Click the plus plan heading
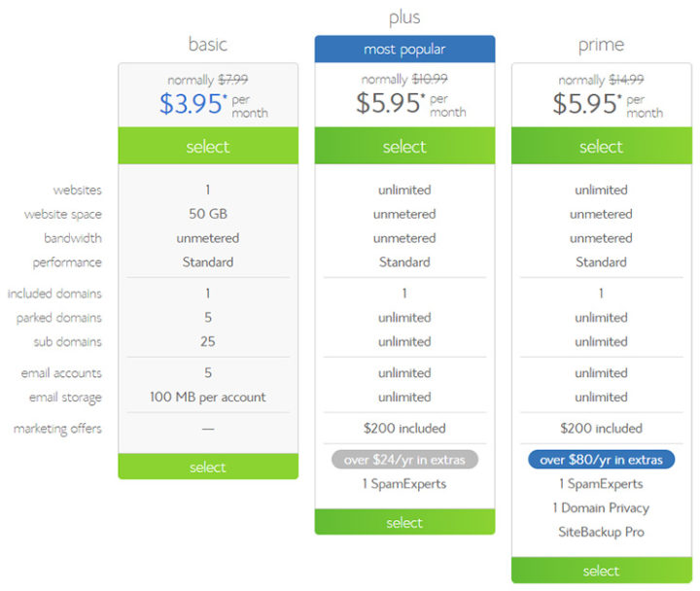700x591 pixels. [x=404, y=17]
